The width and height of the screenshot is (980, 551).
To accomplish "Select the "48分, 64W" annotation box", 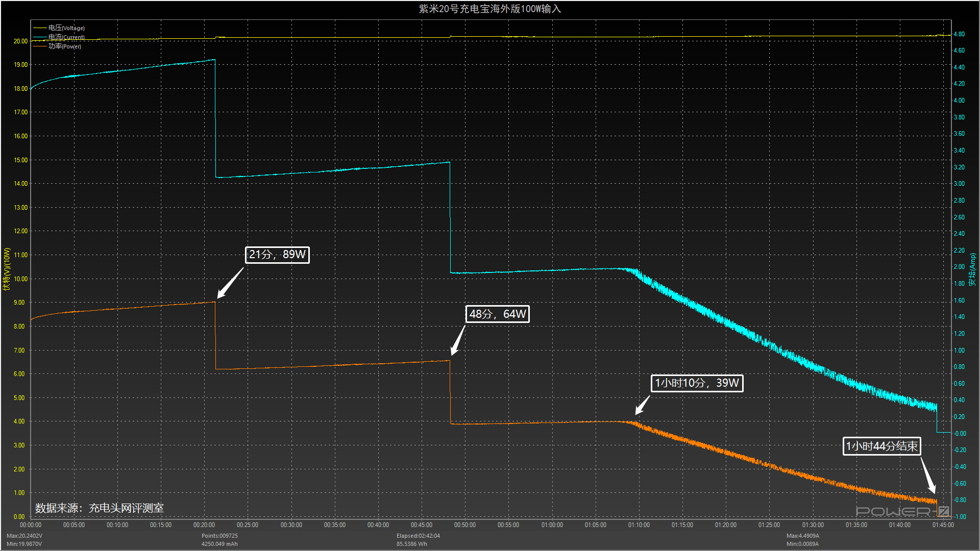I will click(498, 314).
